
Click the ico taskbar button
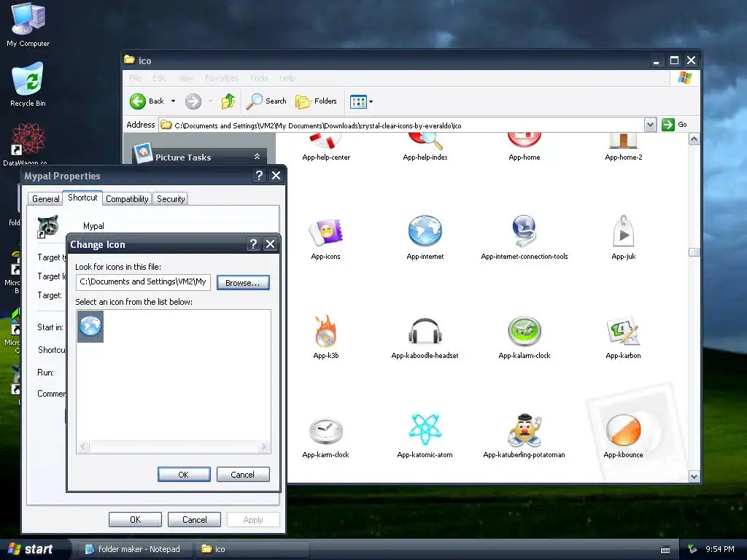point(252,549)
